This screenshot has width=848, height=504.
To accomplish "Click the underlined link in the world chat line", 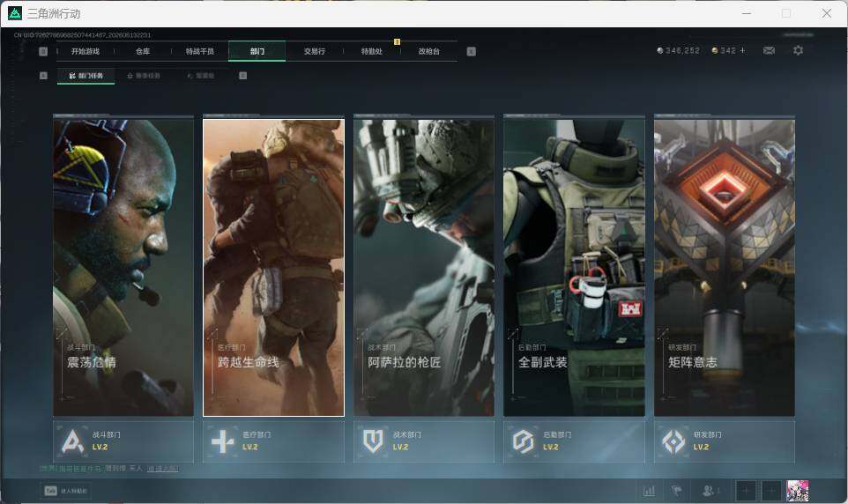I will point(162,468).
